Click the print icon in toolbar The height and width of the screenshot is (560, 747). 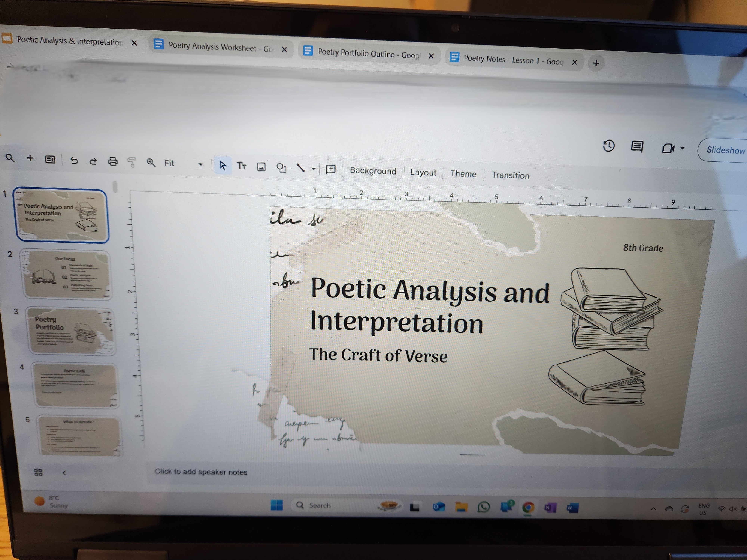click(113, 162)
